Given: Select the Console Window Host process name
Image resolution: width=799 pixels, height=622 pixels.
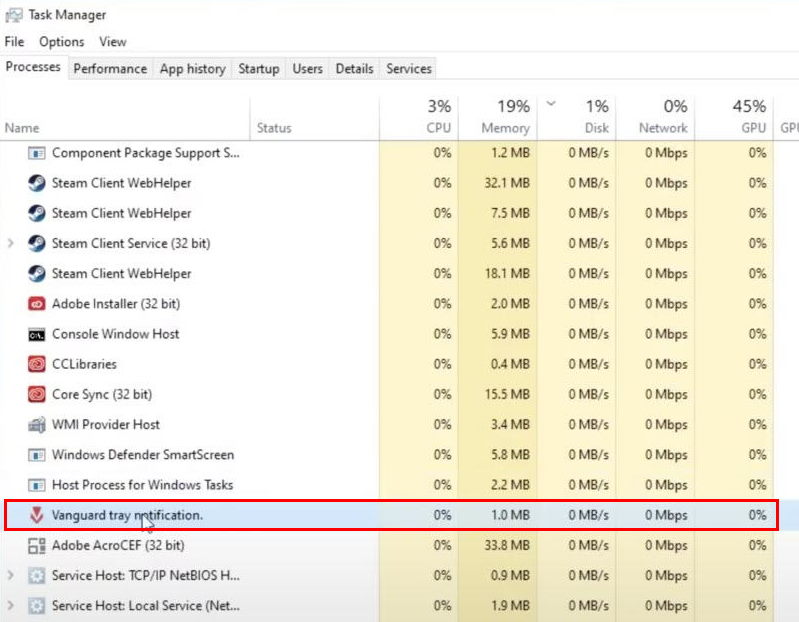Looking at the screenshot, I should [x=116, y=334].
